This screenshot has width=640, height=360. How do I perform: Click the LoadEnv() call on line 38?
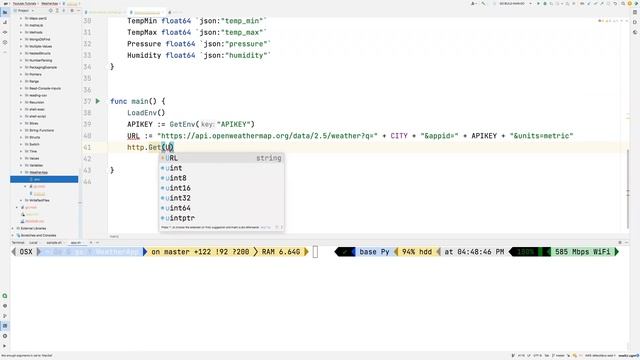(146, 113)
